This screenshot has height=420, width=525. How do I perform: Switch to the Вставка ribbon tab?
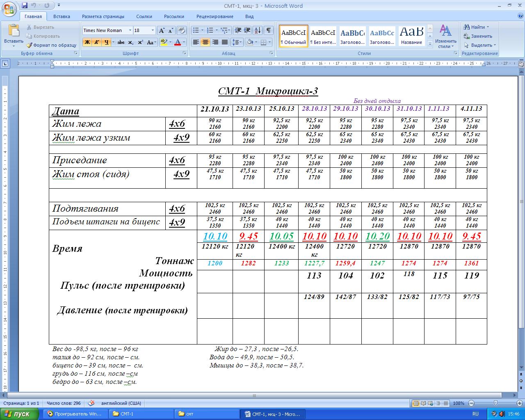click(62, 16)
